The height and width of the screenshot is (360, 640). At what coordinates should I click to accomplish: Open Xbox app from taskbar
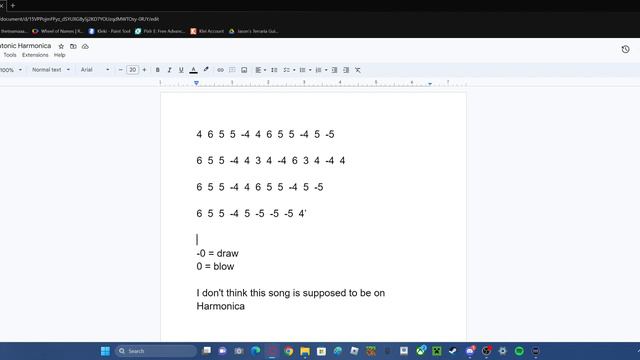pos(420,351)
